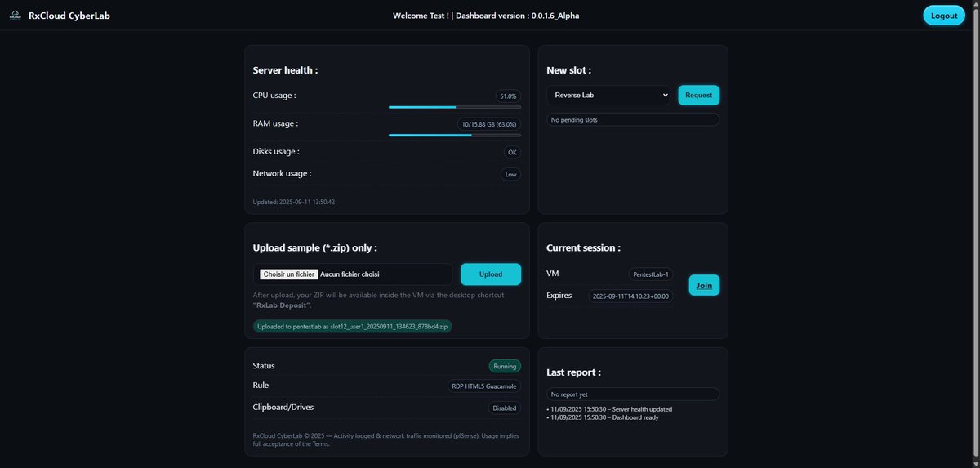
Task: Click the RDP HTML5 Guacamole rule badge
Action: click(484, 386)
